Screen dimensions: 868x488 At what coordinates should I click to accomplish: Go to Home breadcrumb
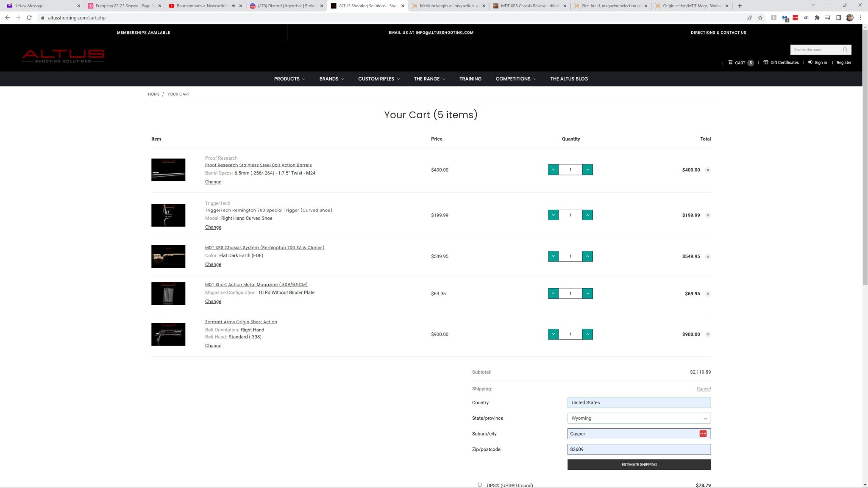click(x=153, y=94)
